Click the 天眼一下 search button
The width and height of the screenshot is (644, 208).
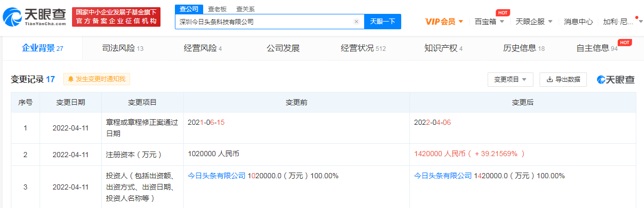(x=382, y=22)
